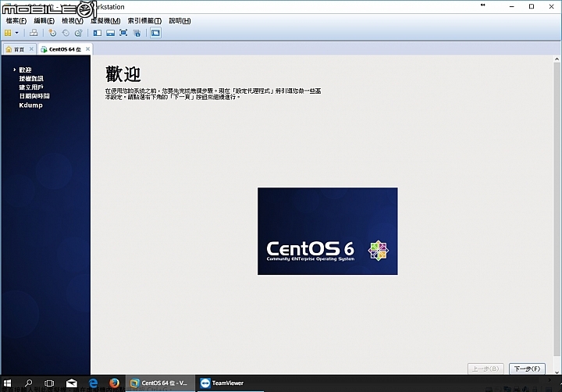Take a snapshot with the clock-plus icon
This screenshot has height=392, width=562.
[52, 33]
